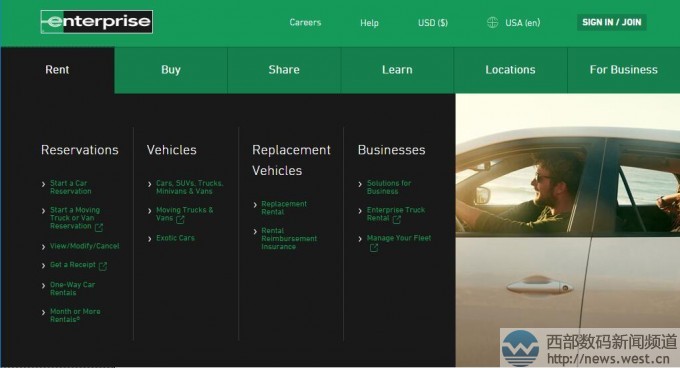Click external-link icon by Enterprise Truck Rental
680x368 pixels.
click(396, 220)
